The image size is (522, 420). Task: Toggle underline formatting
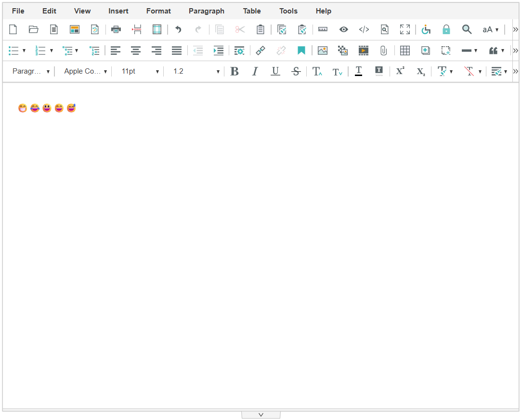coord(275,71)
